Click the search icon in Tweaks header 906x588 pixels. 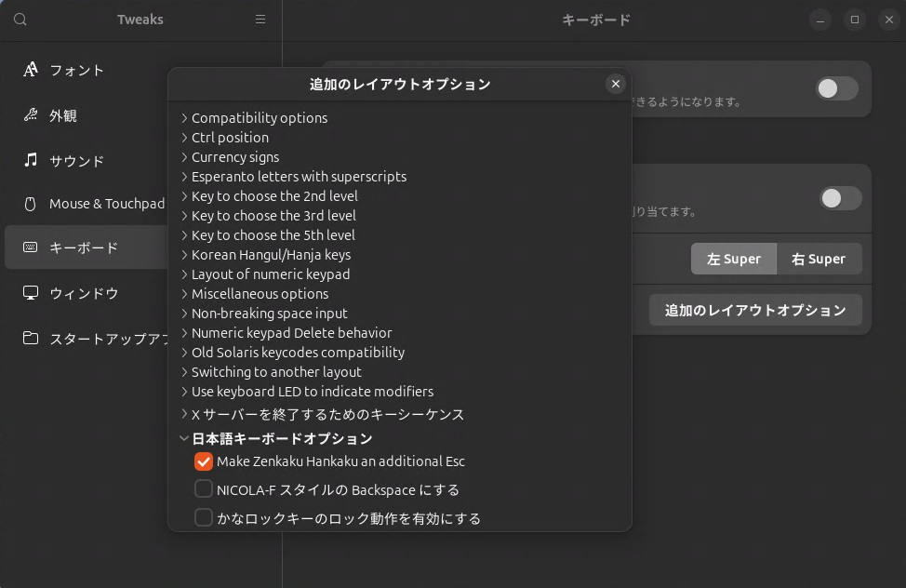coord(20,20)
